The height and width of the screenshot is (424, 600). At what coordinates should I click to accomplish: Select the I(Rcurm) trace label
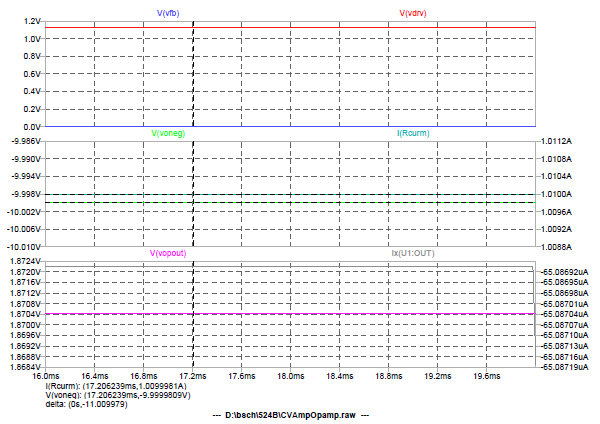coord(413,134)
